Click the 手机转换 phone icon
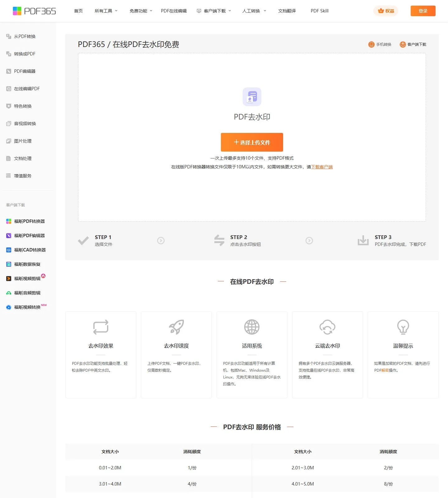This screenshot has height=498, width=448. coord(371,45)
